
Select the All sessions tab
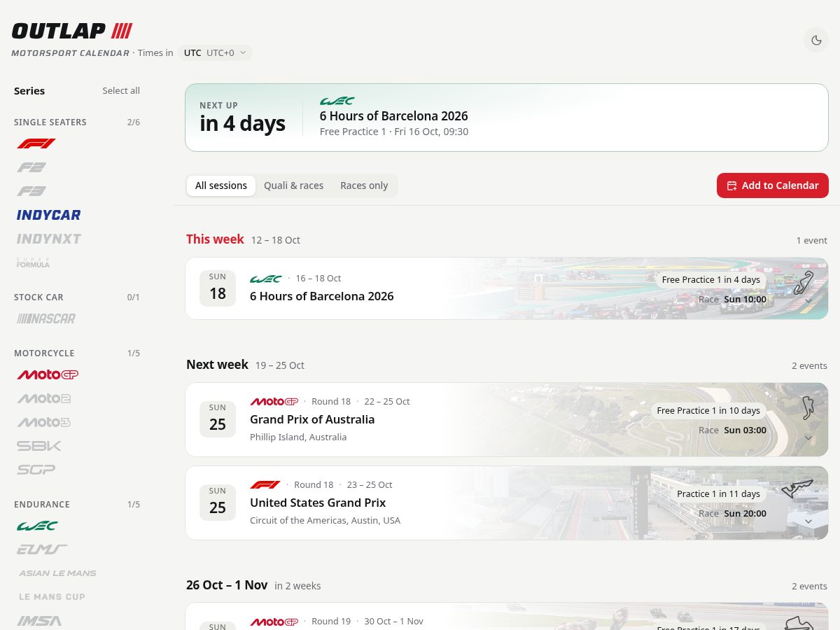click(221, 185)
